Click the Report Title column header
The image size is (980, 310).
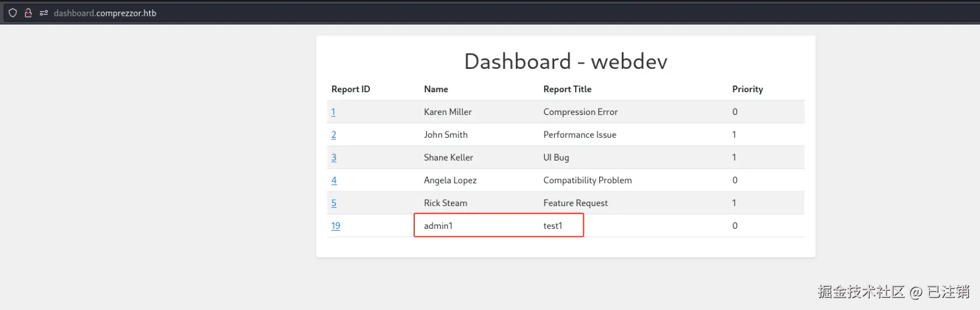pos(567,89)
